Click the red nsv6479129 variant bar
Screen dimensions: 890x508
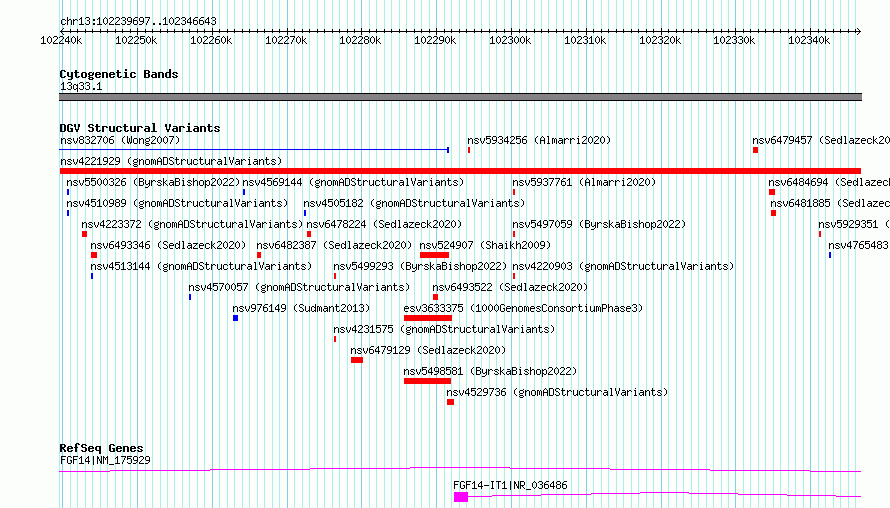(x=357, y=360)
